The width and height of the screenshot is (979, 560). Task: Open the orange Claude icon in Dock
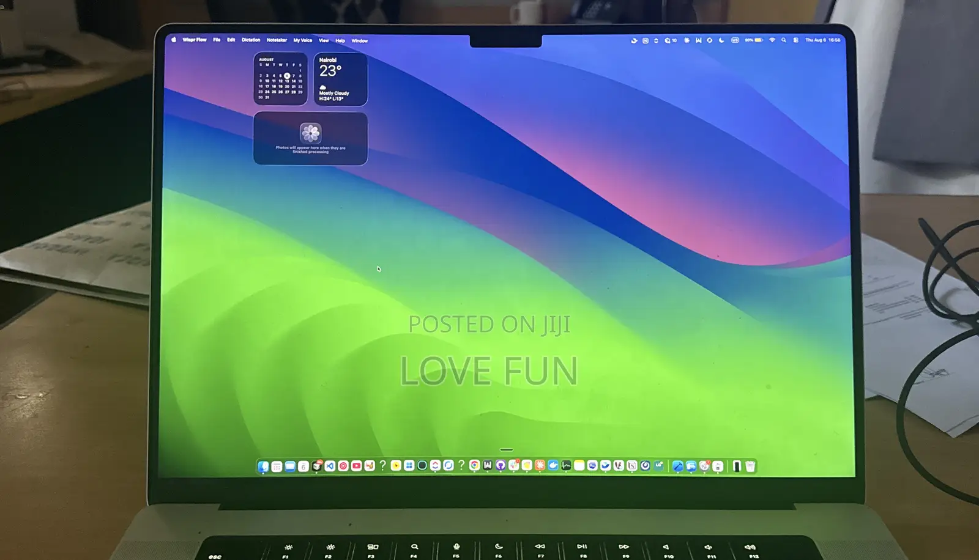point(540,466)
